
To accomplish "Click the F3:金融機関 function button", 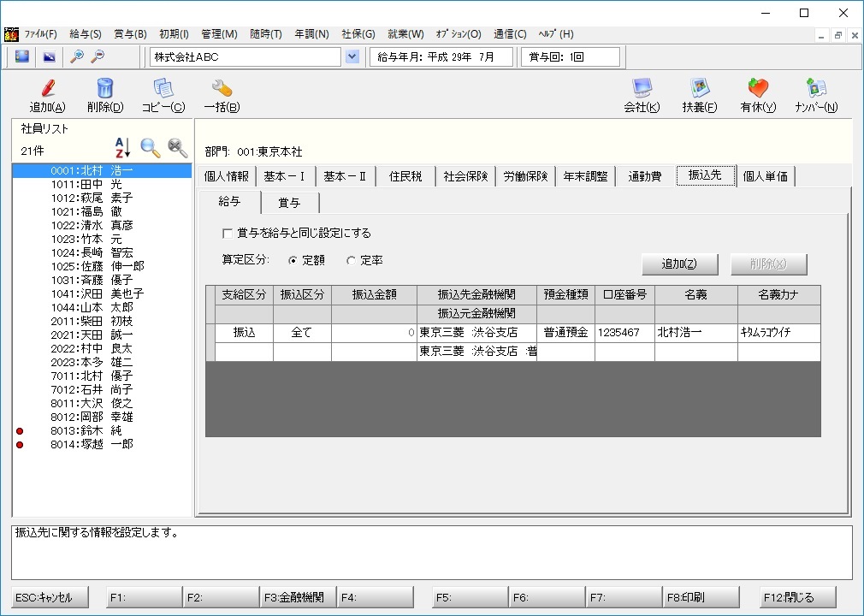I will (298, 597).
